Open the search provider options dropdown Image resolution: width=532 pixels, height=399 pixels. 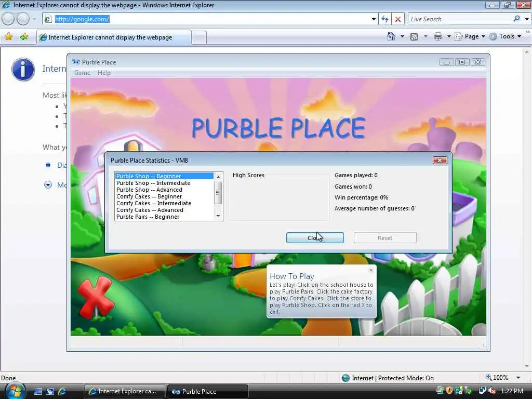point(527,19)
